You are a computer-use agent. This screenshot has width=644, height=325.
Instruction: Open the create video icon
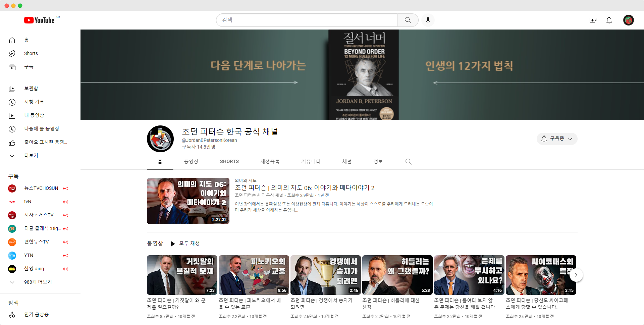[593, 20]
